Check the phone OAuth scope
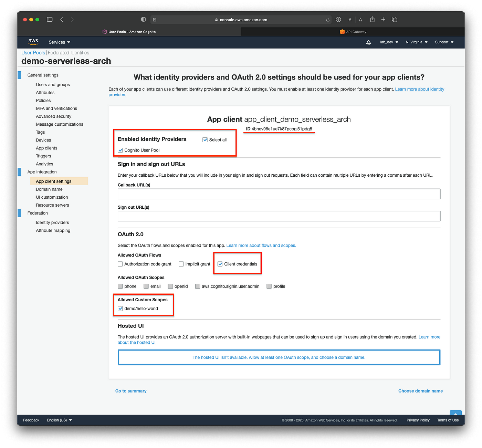The image size is (482, 448). coord(120,286)
